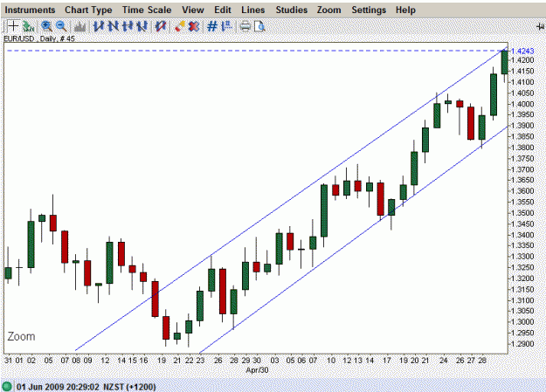Click the red X delete icon
This screenshot has height=392, width=546.
[194, 26]
